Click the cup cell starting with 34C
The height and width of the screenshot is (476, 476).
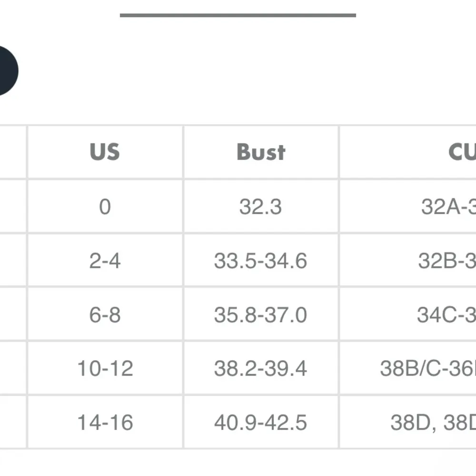click(x=446, y=315)
